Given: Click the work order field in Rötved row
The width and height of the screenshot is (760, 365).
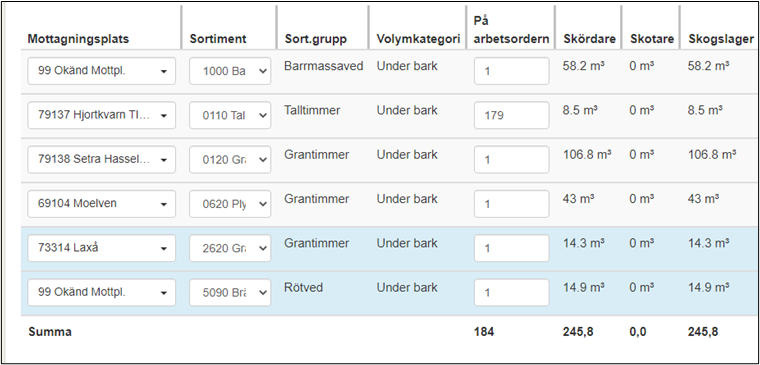Looking at the screenshot, I should 511,292.
